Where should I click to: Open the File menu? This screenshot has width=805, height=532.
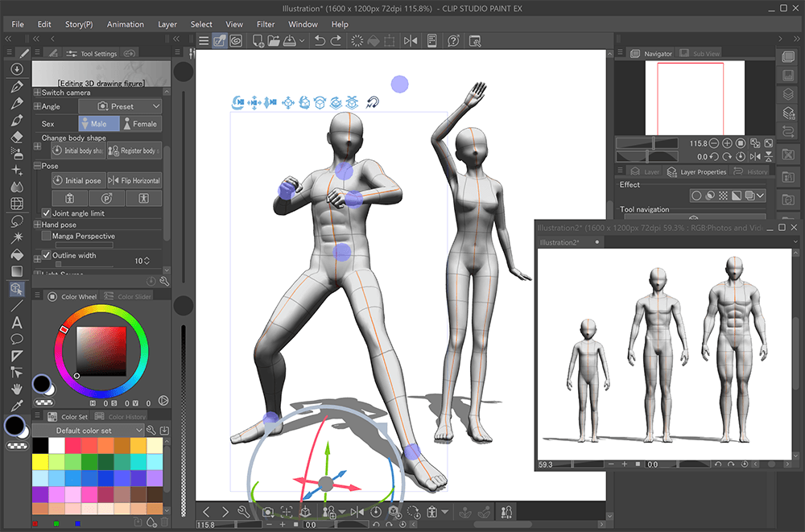click(18, 24)
